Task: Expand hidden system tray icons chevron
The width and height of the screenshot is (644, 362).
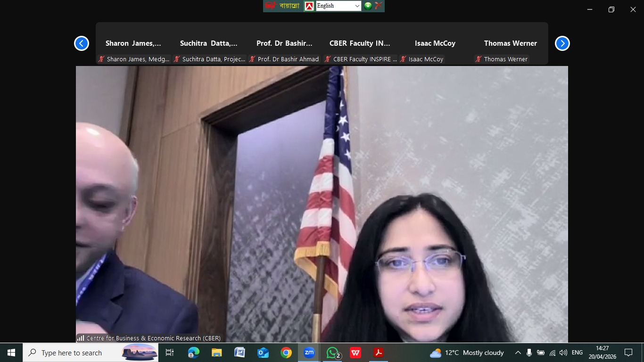Action: tap(518, 353)
